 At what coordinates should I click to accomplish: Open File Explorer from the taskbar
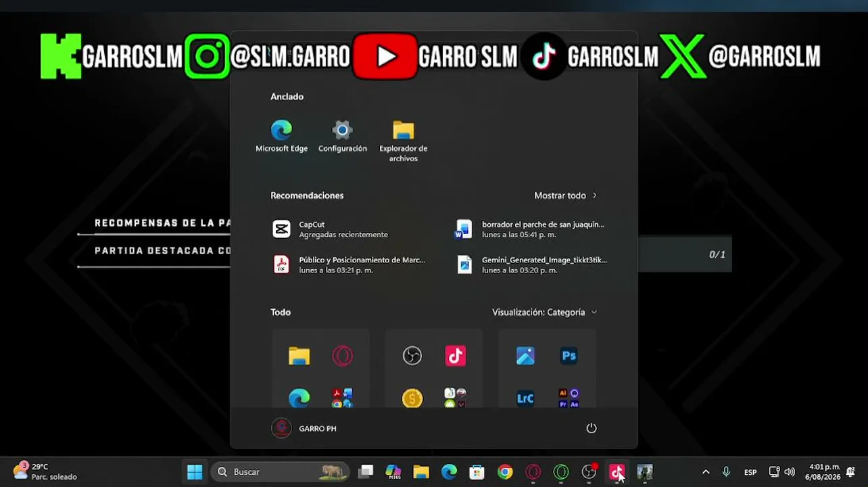421,471
